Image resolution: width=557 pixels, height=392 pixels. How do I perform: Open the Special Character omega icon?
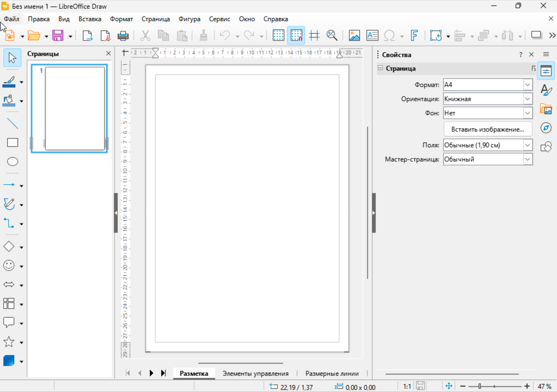pos(389,36)
